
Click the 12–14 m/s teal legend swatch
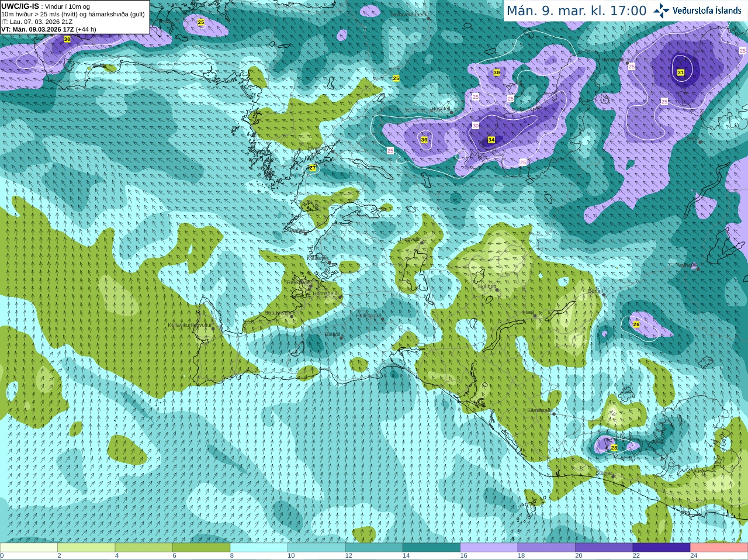pyautogui.click(x=374, y=548)
